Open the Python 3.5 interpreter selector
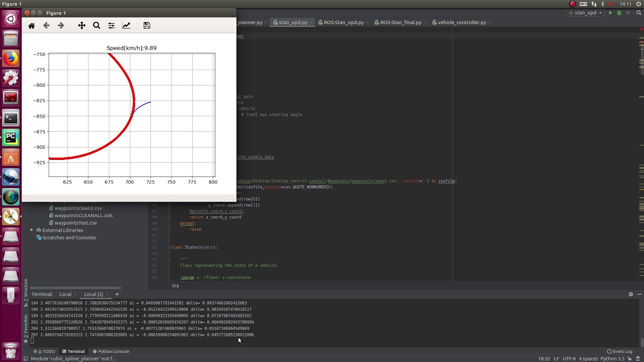Viewport: 644px width, 362px height. [613, 358]
